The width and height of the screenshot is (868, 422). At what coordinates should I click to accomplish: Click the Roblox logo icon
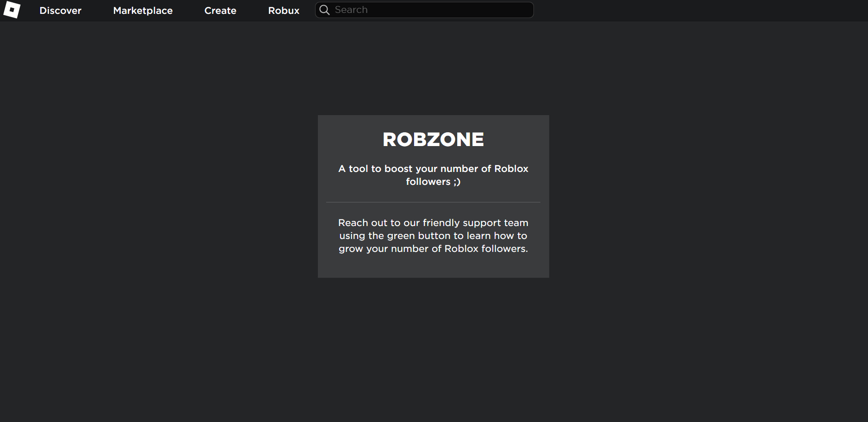point(12,10)
